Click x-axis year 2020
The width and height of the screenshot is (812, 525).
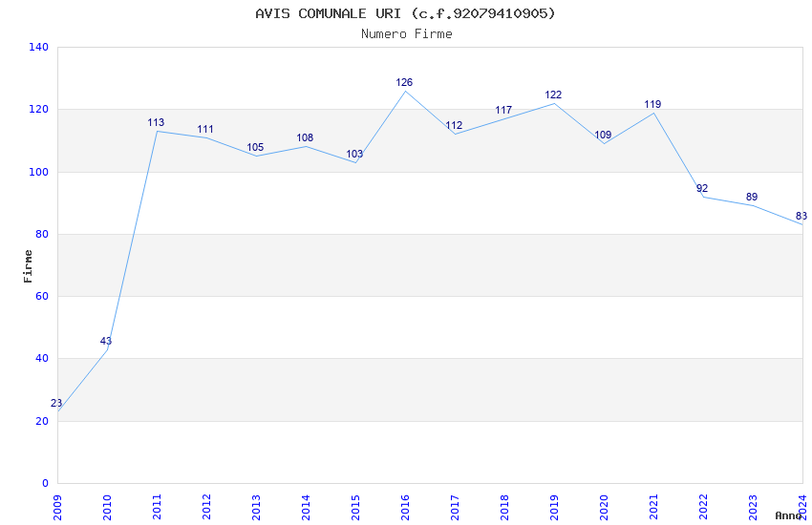(x=605, y=507)
